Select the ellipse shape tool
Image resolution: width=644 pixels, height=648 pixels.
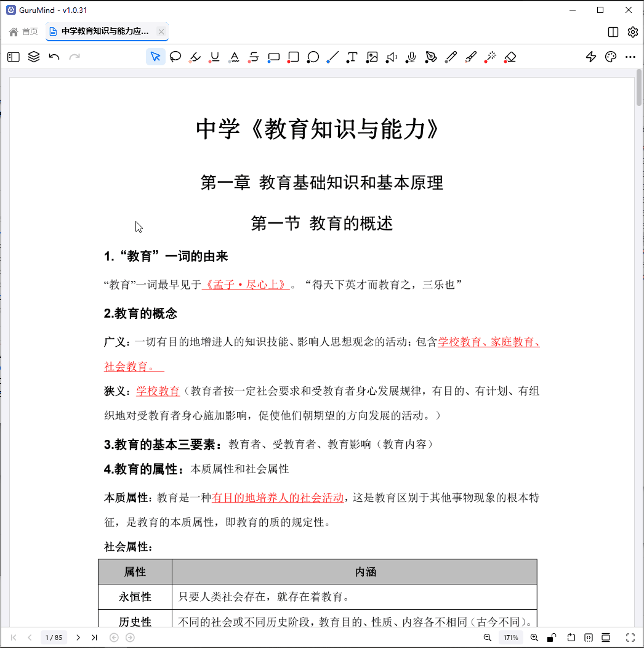click(313, 57)
